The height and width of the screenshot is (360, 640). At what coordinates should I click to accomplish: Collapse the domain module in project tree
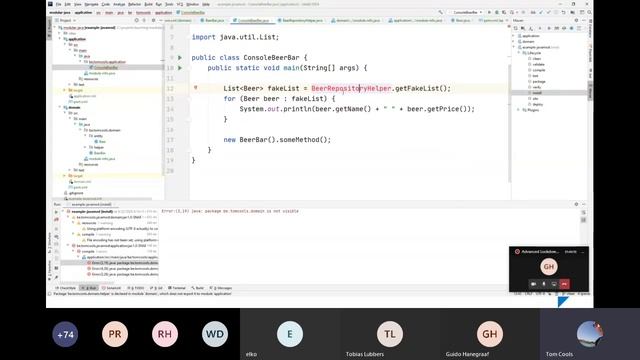[60, 107]
